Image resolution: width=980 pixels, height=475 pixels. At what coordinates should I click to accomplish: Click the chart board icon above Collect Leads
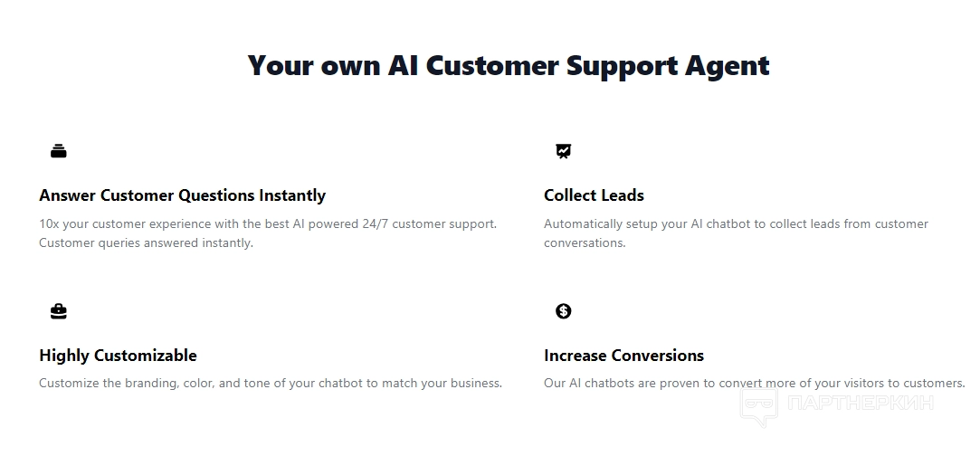point(564,151)
